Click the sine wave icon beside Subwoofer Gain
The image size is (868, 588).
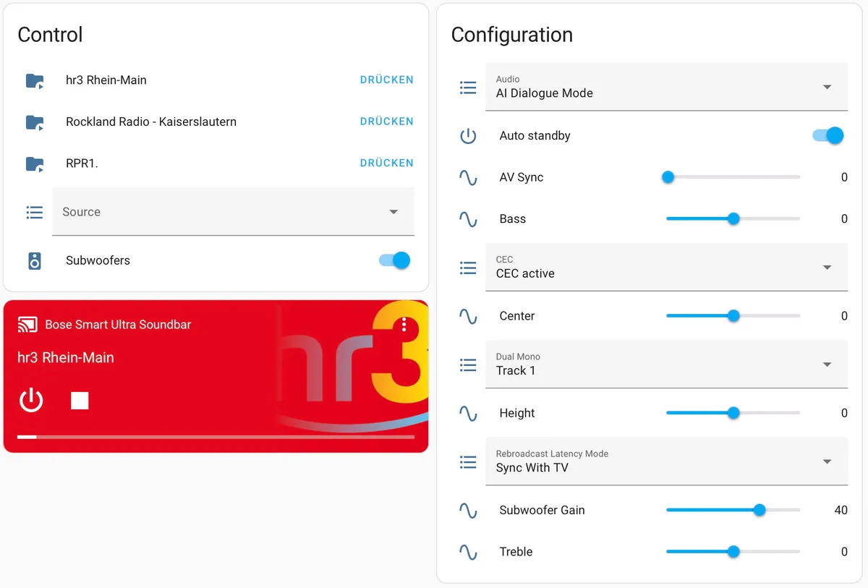[468, 511]
